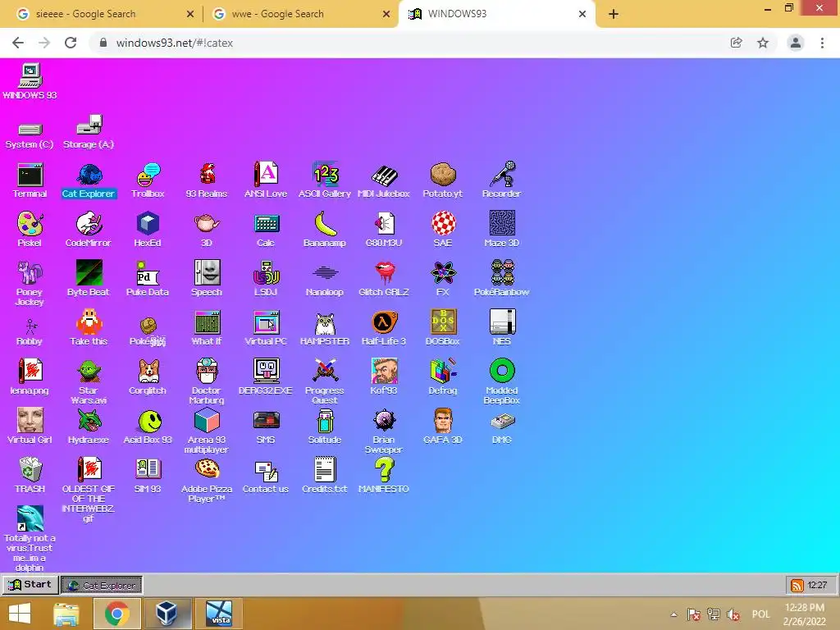Switch to the sieeee - Google Search tab
The width and height of the screenshot is (840, 630).
(x=104, y=14)
